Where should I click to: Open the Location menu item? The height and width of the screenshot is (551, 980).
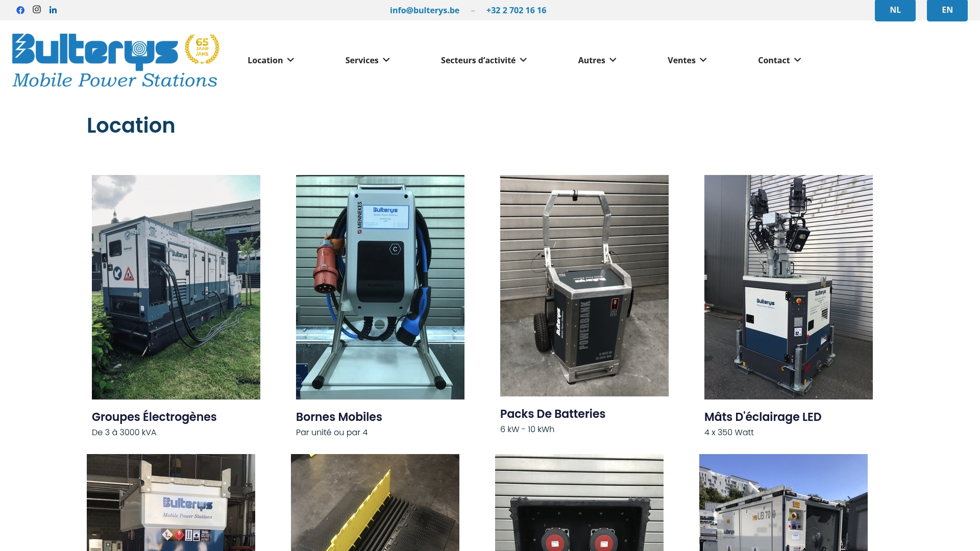265,60
